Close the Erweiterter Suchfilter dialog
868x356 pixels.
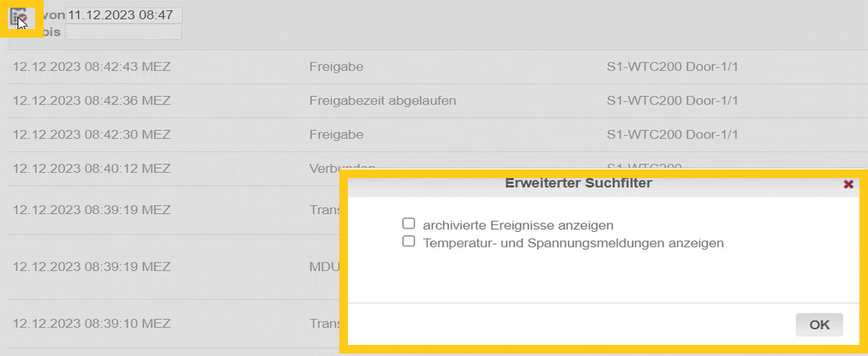pos(848,184)
